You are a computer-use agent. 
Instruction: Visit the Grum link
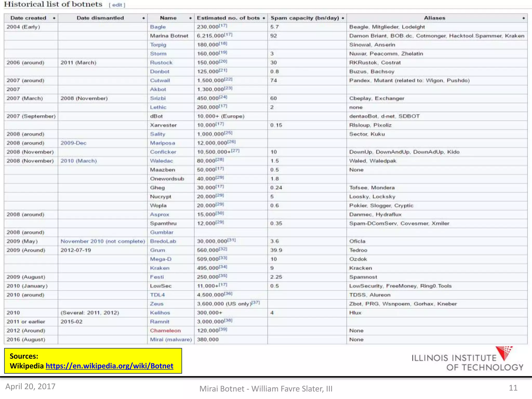pos(157,250)
